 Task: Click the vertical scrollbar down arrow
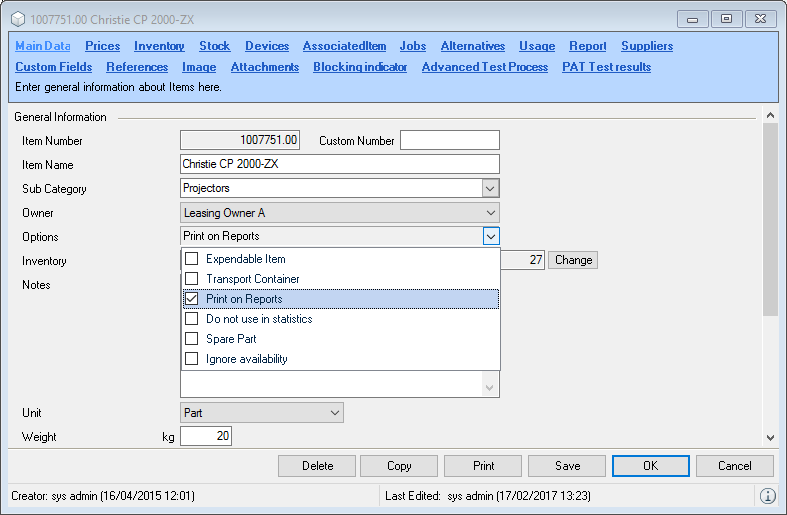[x=769, y=437]
